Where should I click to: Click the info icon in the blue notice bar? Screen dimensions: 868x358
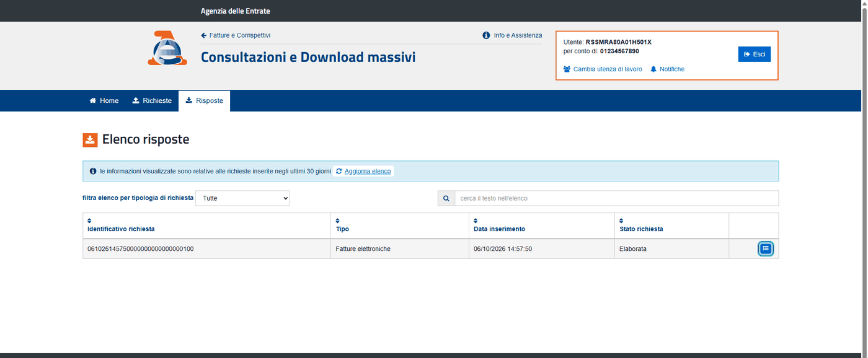pyautogui.click(x=93, y=171)
